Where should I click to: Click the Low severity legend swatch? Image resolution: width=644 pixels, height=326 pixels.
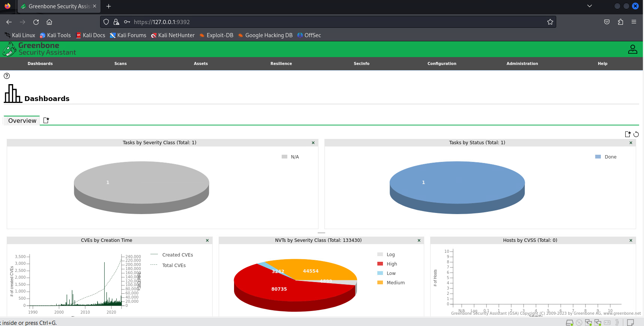pyautogui.click(x=380, y=273)
